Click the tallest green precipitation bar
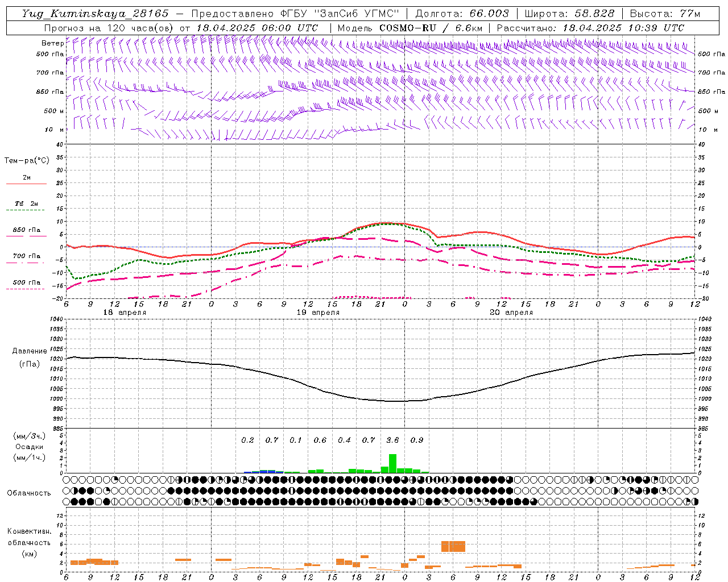Screen dimensions: 728x582 (x=392, y=463)
